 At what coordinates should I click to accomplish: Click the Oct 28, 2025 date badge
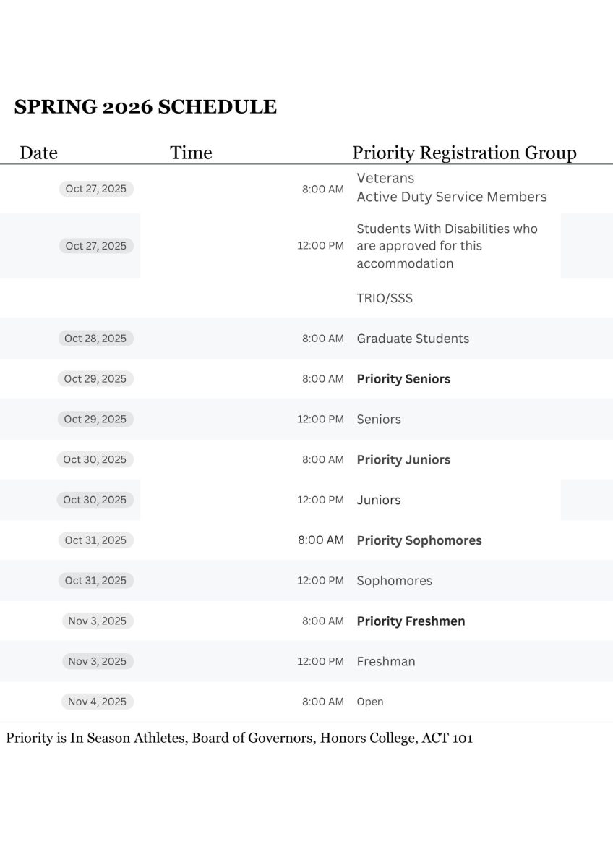pos(95,339)
